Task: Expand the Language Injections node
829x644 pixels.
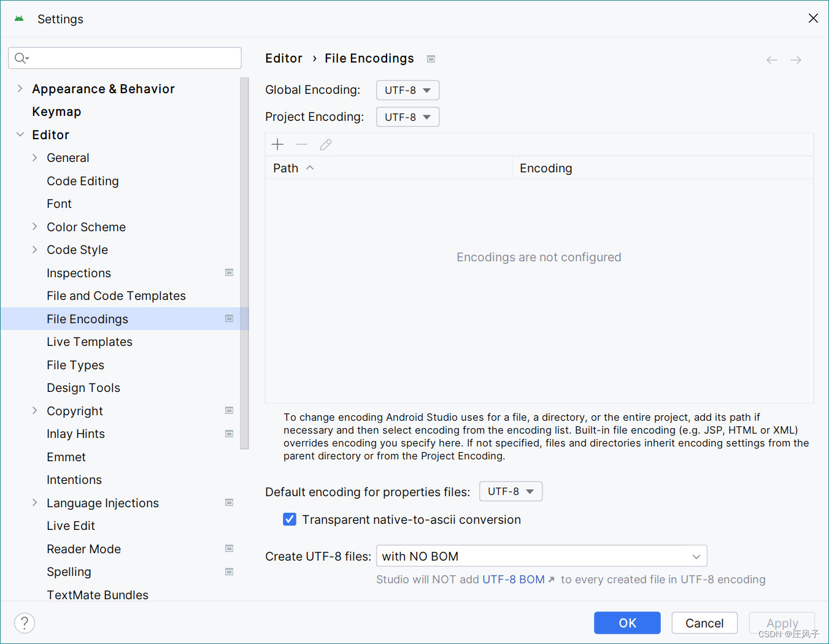Action: coord(35,502)
